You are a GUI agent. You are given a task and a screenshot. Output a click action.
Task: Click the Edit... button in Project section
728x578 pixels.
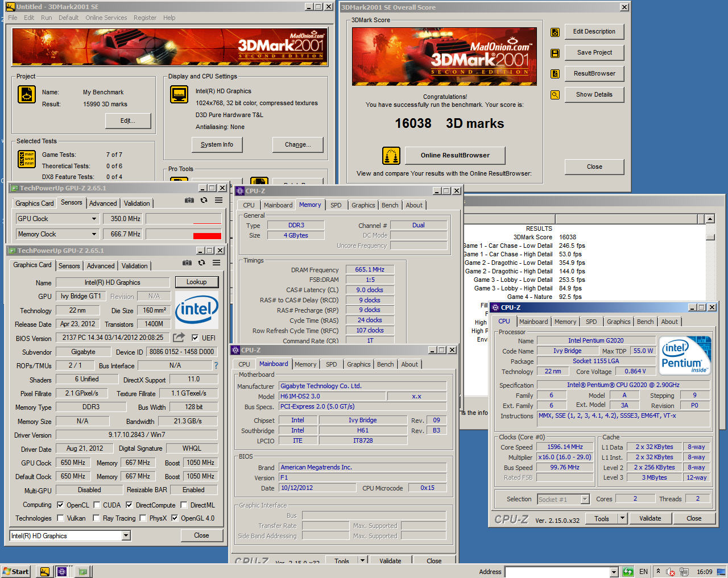(128, 120)
